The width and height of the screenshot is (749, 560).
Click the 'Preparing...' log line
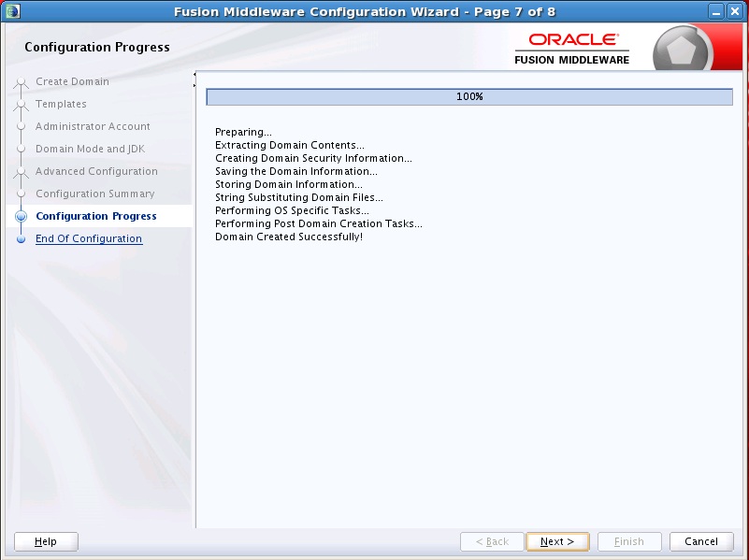coord(243,132)
